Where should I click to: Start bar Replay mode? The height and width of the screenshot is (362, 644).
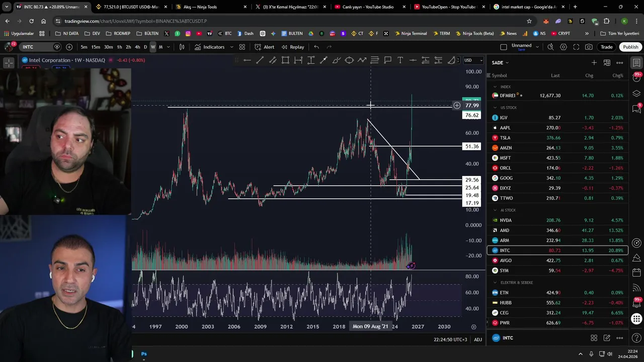click(x=293, y=47)
